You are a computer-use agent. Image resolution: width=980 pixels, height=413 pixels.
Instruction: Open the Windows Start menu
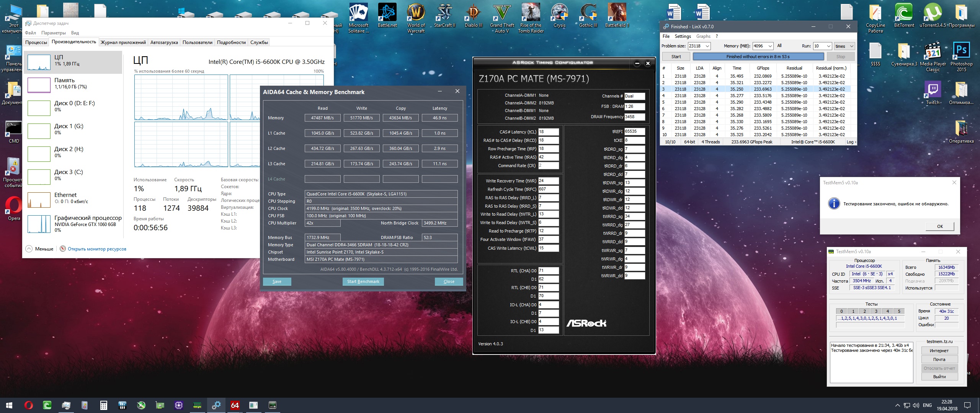pyautogui.click(x=9, y=405)
